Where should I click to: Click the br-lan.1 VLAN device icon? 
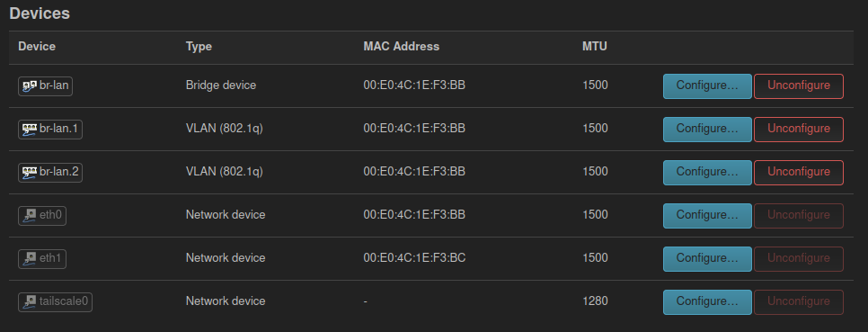pyautogui.click(x=30, y=130)
